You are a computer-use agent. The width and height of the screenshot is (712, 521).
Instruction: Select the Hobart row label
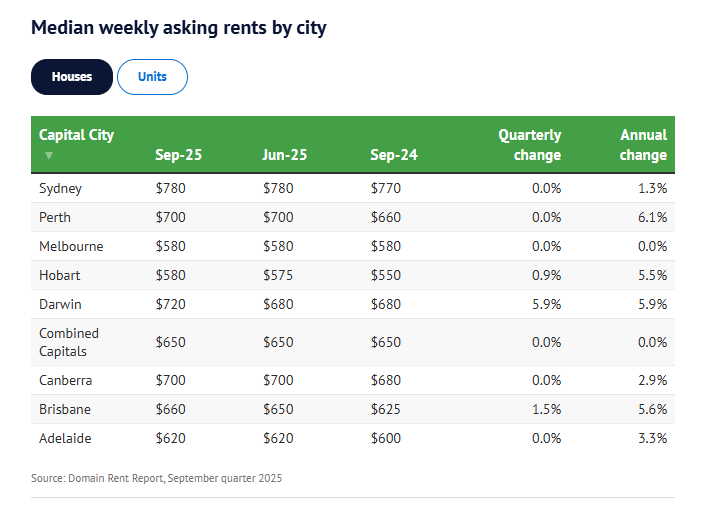pos(59,275)
